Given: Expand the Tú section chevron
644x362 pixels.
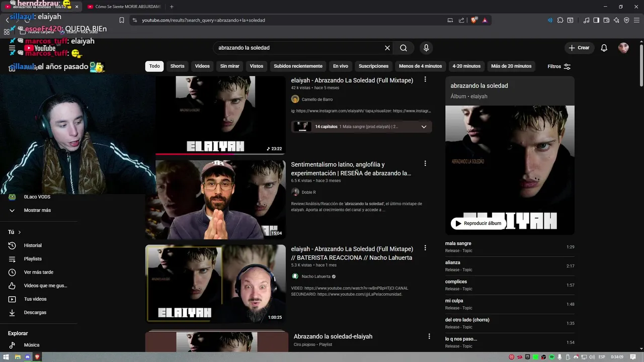Looking at the screenshot, I should (x=20, y=232).
